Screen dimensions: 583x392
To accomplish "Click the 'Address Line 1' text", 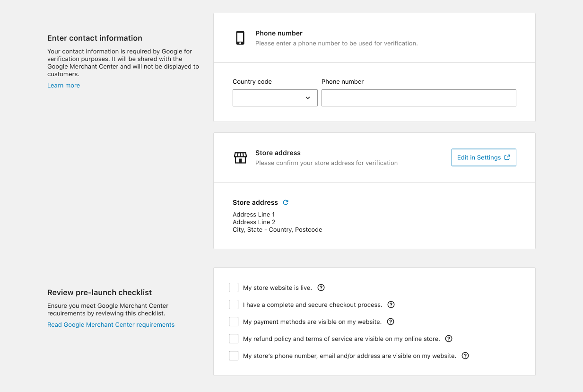I will coord(254,215).
